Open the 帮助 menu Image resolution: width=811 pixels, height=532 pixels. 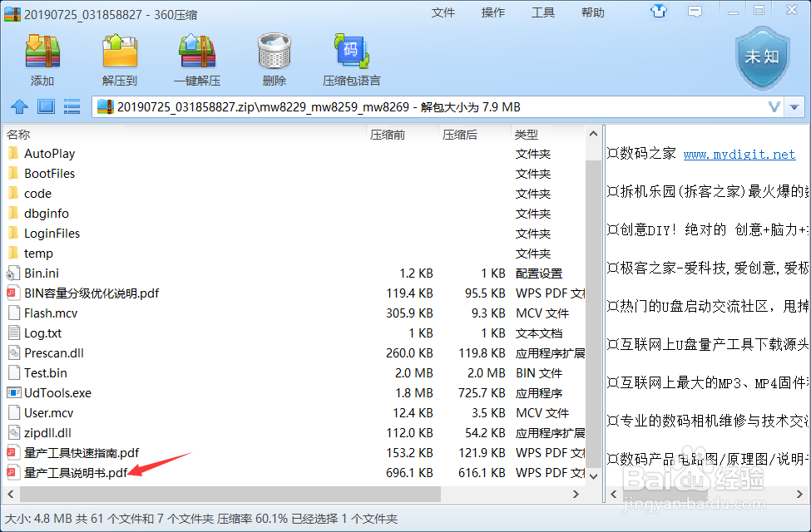(x=593, y=12)
